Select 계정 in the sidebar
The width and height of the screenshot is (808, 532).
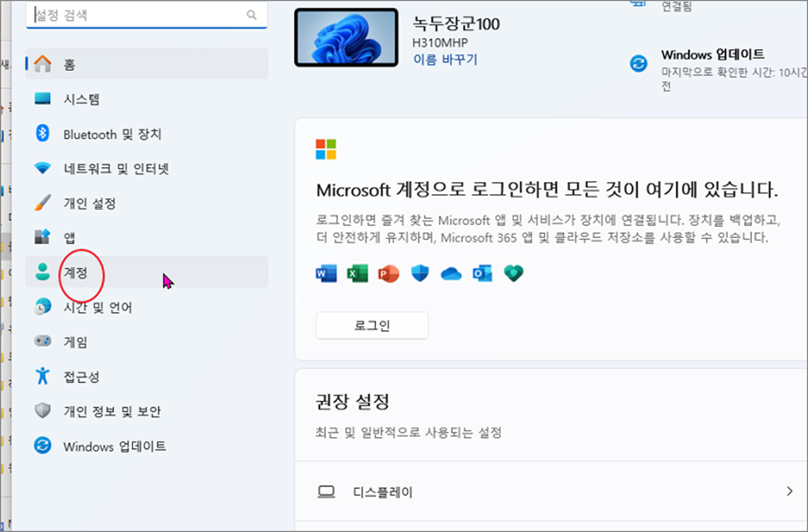tap(147, 272)
